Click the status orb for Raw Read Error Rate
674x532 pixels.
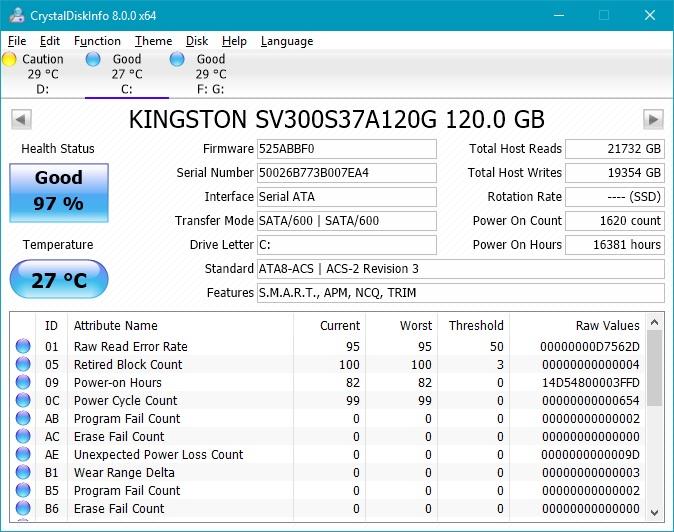pos(23,346)
